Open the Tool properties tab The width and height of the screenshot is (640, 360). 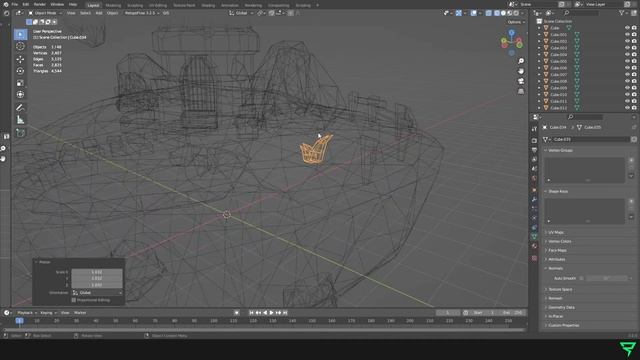(534, 129)
